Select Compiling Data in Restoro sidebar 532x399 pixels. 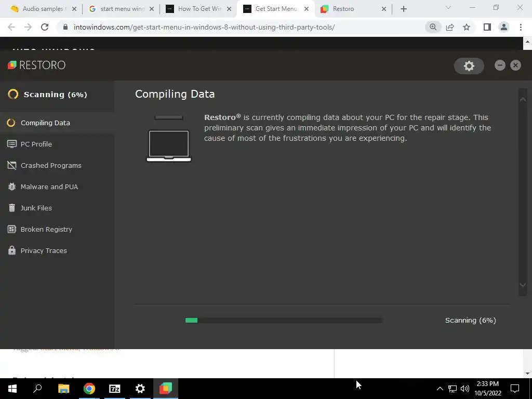[x=57, y=123]
